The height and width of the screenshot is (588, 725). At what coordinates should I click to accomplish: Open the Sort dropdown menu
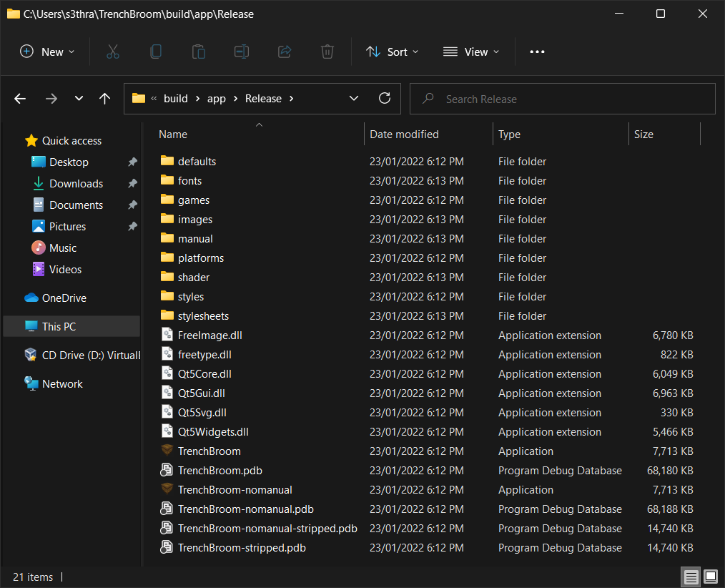point(392,52)
